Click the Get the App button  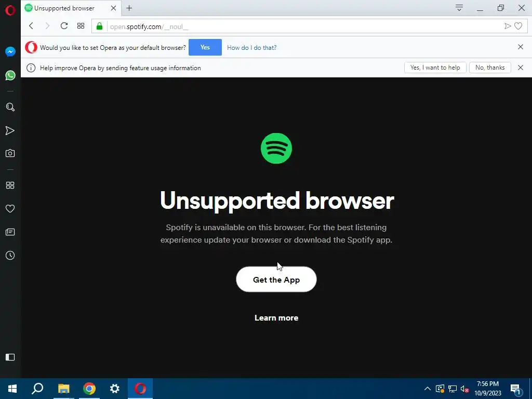(x=276, y=280)
